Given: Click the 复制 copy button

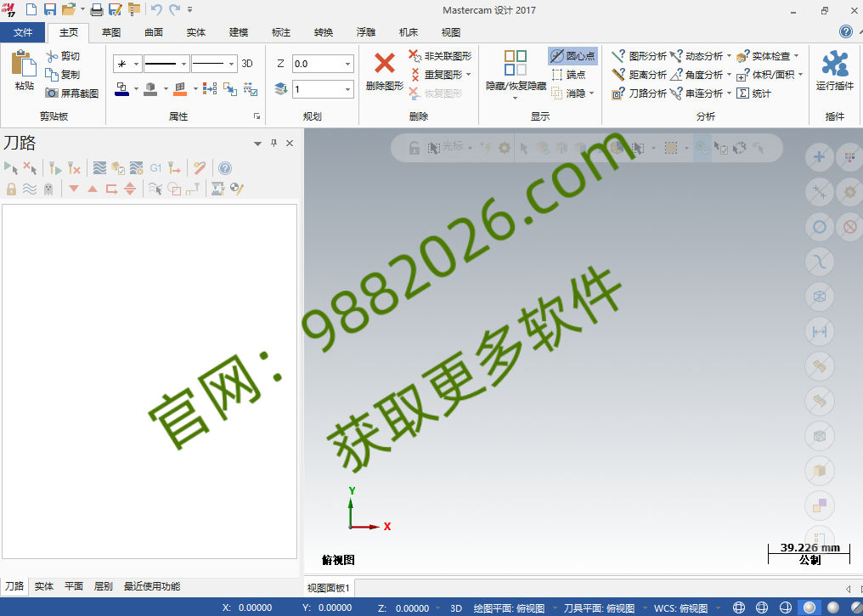Looking at the screenshot, I should tap(64, 75).
